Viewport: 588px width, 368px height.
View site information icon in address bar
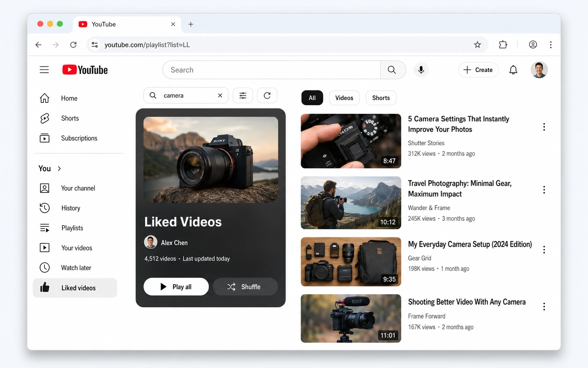coord(95,45)
